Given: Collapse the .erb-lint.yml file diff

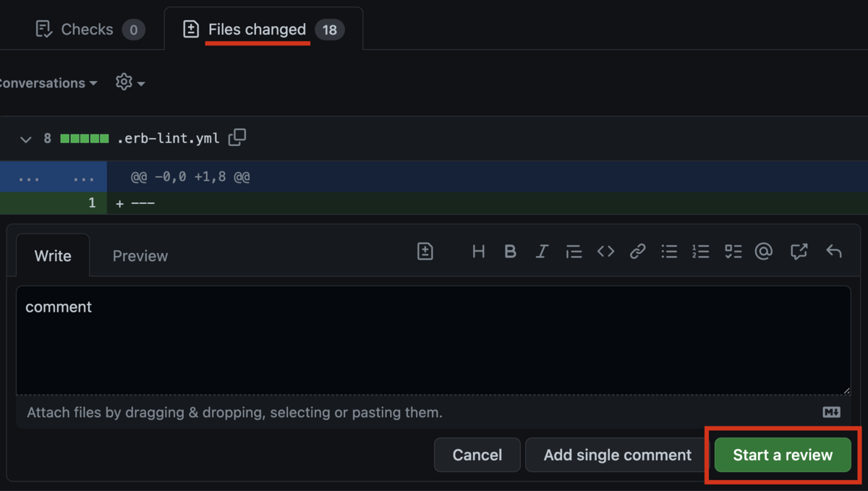Looking at the screenshot, I should click(x=26, y=139).
